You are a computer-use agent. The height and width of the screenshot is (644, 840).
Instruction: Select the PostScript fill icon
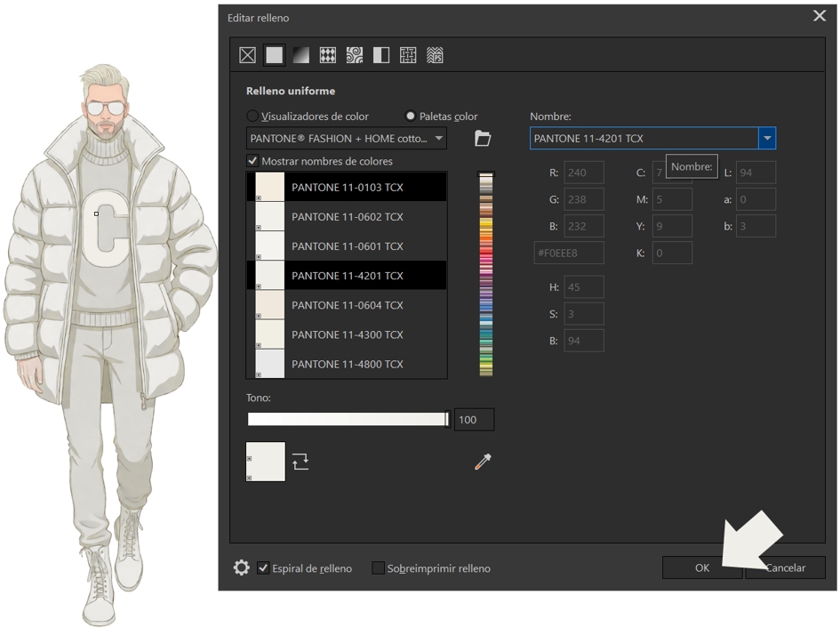435,55
